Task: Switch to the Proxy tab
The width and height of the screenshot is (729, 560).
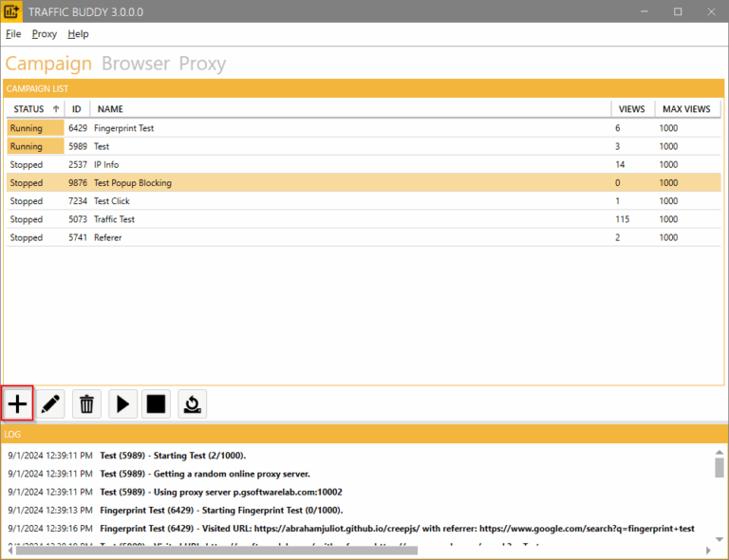Action: tap(202, 64)
